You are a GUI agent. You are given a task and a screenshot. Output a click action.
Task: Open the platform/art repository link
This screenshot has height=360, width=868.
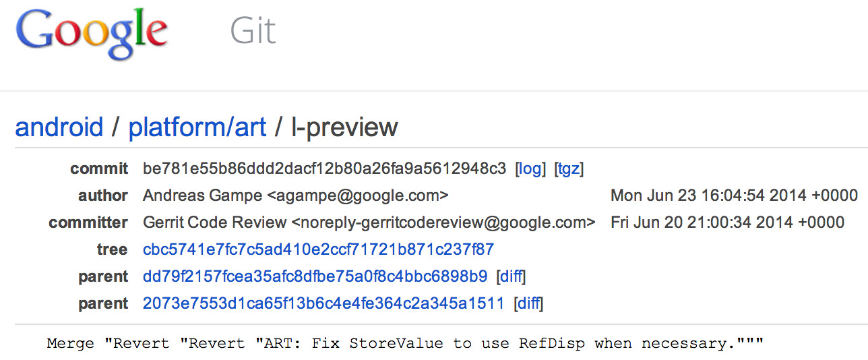[197, 127]
